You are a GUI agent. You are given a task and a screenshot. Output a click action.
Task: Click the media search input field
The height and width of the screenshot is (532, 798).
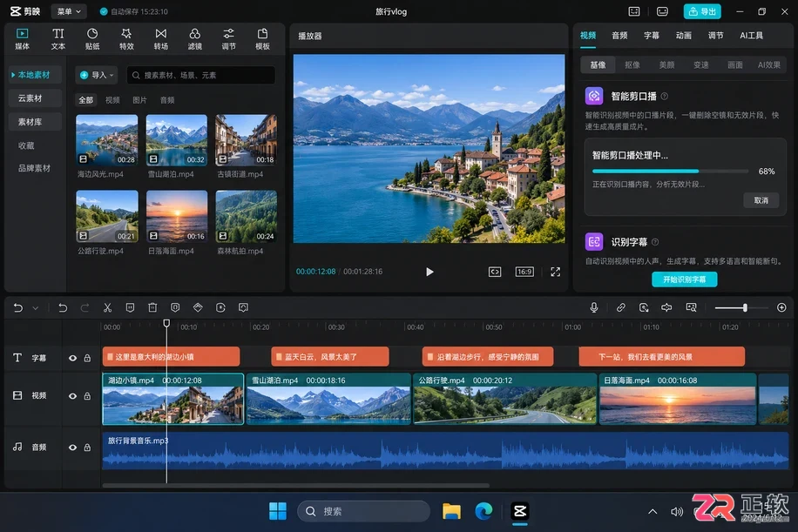201,75
